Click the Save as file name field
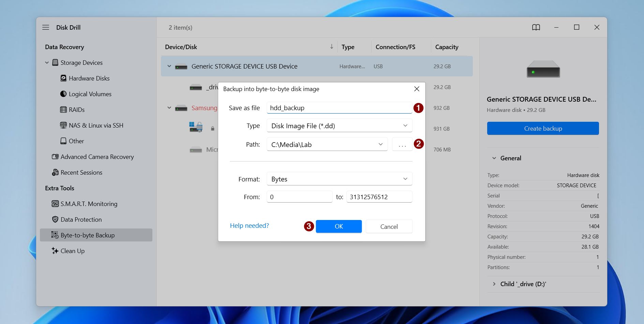The width and height of the screenshot is (644, 324). tap(339, 108)
